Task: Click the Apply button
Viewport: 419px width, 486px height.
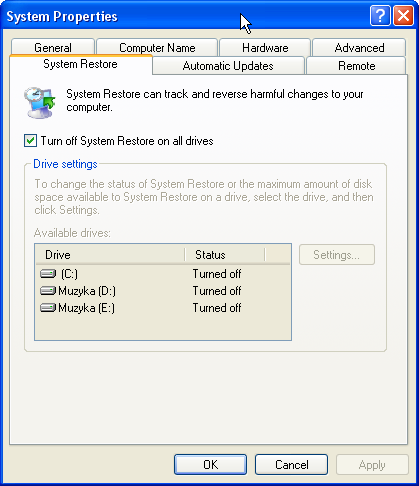Action: coord(372,464)
